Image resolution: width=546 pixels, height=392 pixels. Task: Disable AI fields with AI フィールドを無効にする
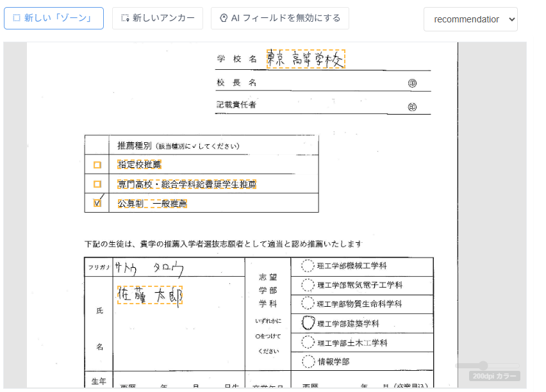tap(280, 18)
